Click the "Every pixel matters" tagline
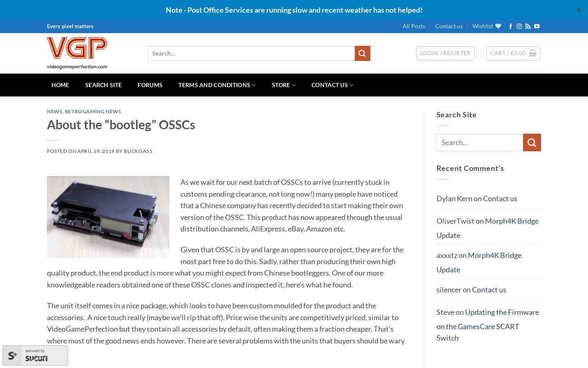 pyautogui.click(x=70, y=26)
